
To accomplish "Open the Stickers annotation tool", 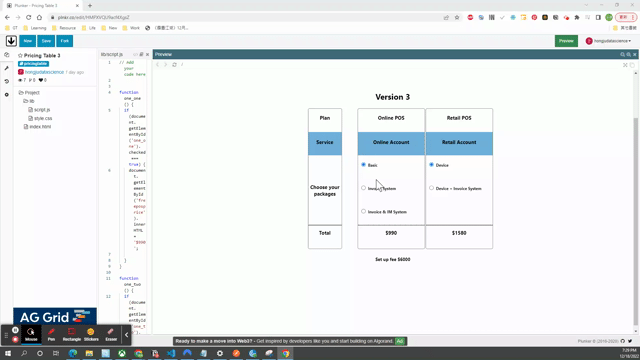I will (x=91, y=335).
